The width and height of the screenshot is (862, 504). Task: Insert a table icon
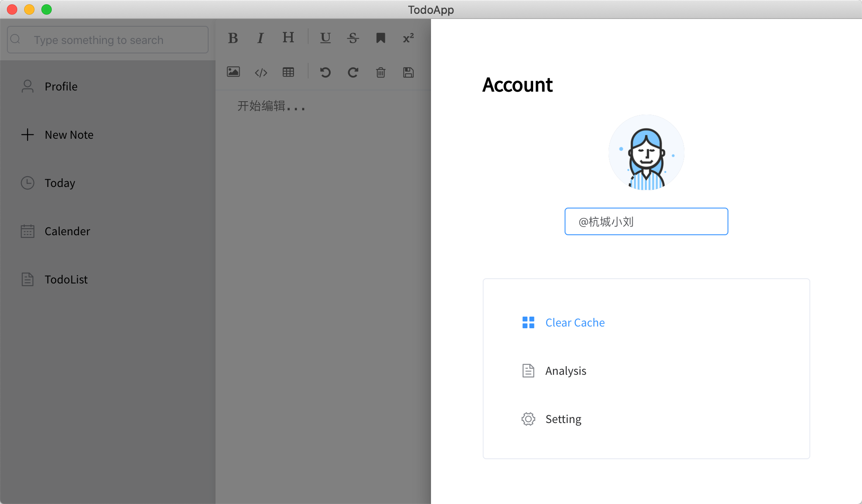(x=288, y=72)
